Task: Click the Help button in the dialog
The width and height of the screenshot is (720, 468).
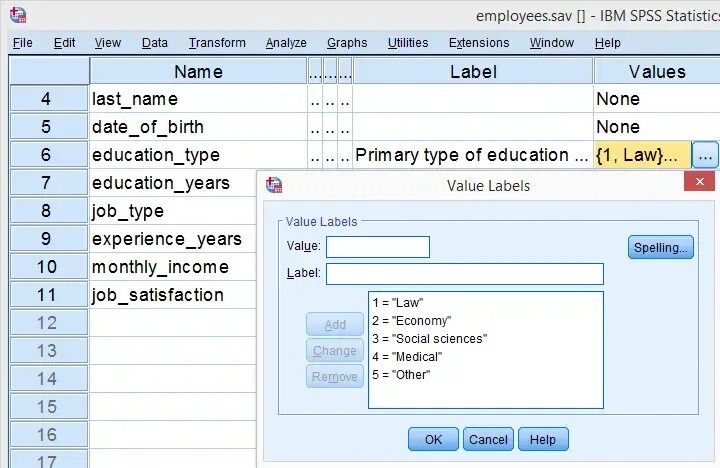Action: point(543,440)
